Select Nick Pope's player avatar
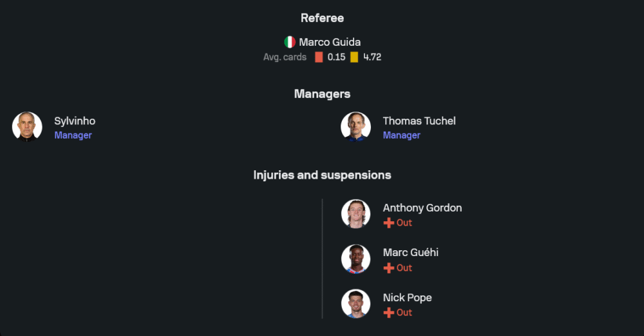Screen dimensions: 644x336 click(355, 304)
